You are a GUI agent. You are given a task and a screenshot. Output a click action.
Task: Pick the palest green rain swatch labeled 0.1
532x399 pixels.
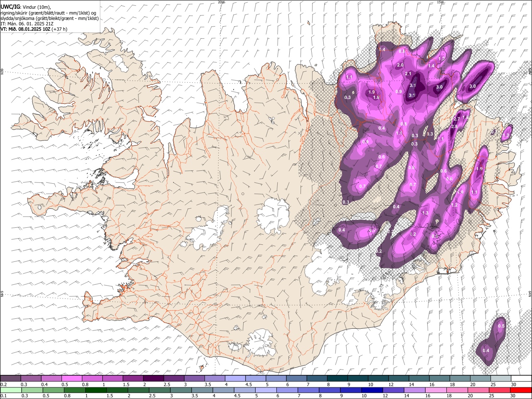click(x=11, y=390)
